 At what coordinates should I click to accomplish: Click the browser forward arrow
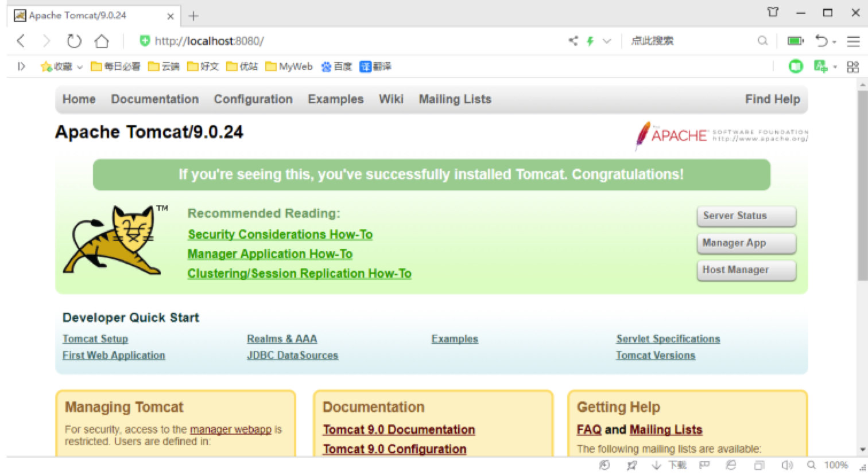(x=46, y=41)
